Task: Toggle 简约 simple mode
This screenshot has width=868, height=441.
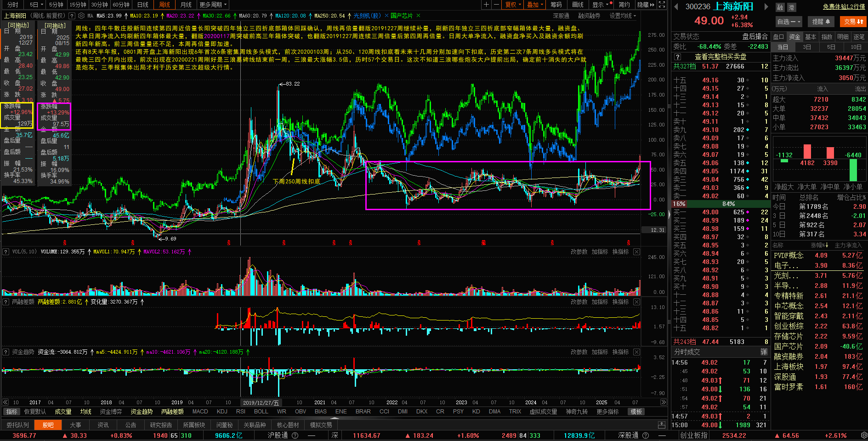Action: tap(624, 5)
